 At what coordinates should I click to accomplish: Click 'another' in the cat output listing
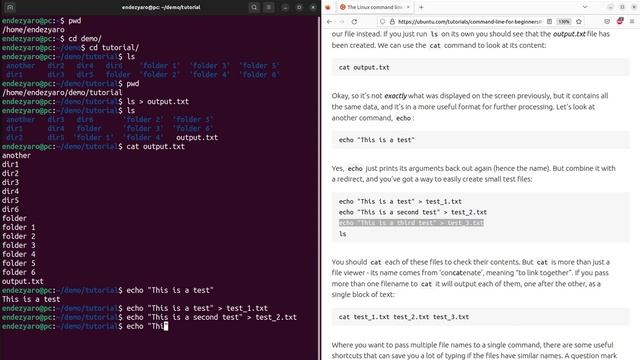(x=16, y=155)
